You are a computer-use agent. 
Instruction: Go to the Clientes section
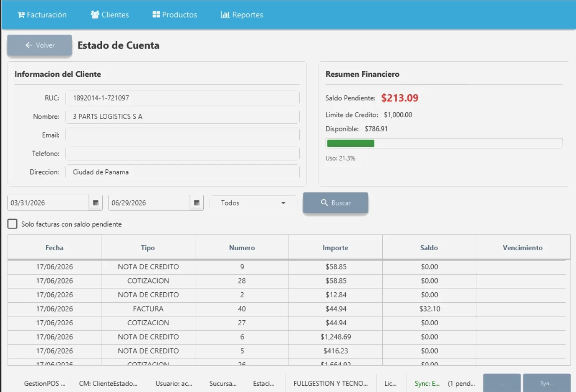pyautogui.click(x=110, y=15)
